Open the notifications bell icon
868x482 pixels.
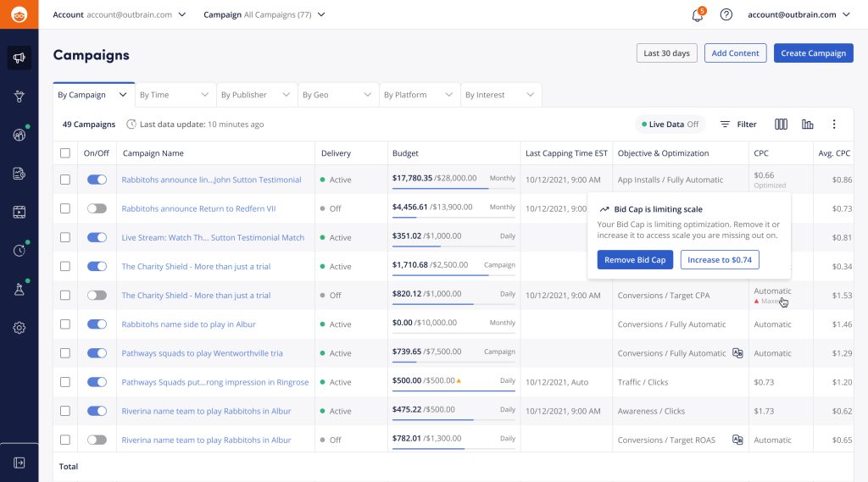(698, 15)
